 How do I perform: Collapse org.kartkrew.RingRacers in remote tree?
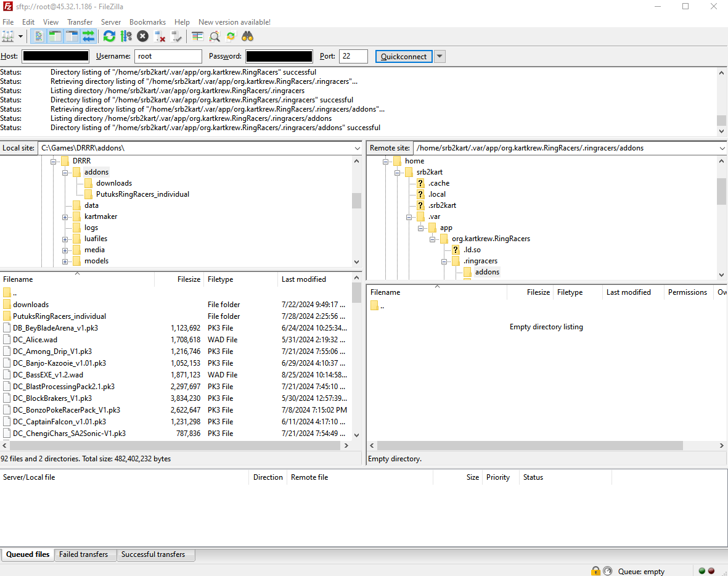[432, 239]
